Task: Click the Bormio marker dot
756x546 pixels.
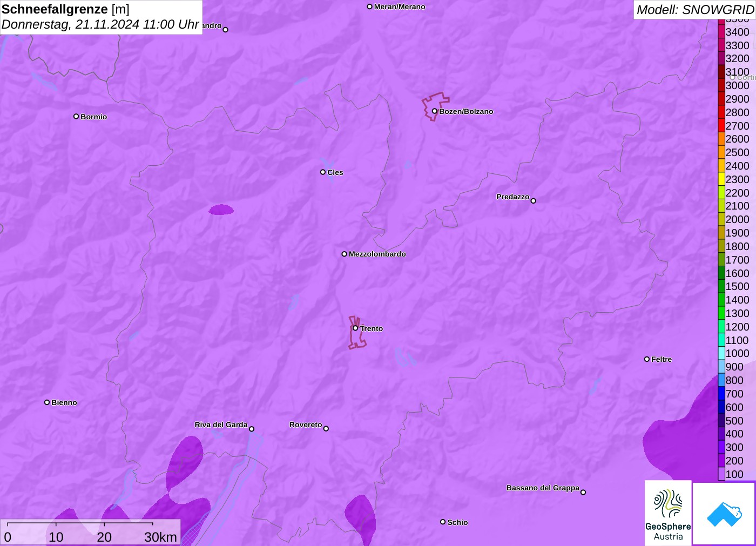Action: (76, 117)
